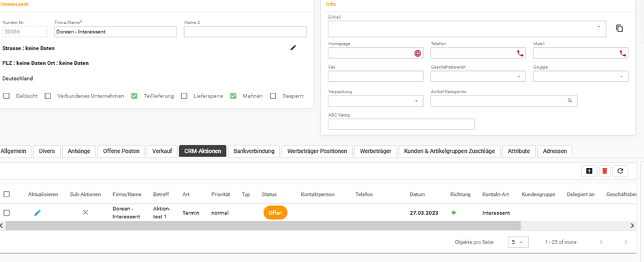Viewport: 644px width, 262px height.
Task: Select the Doreen - Interessent row checkbox
Action: pyautogui.click(x=7, y=213)
